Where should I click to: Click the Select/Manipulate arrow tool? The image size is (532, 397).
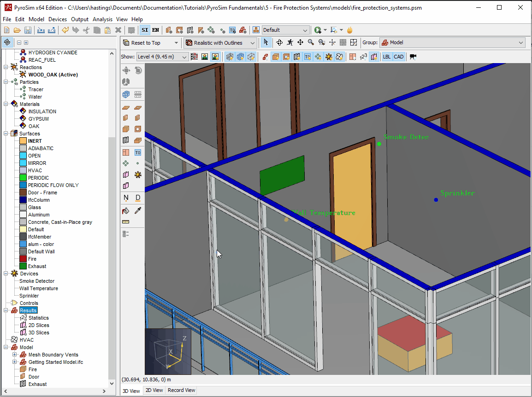(x=266, y=42)
